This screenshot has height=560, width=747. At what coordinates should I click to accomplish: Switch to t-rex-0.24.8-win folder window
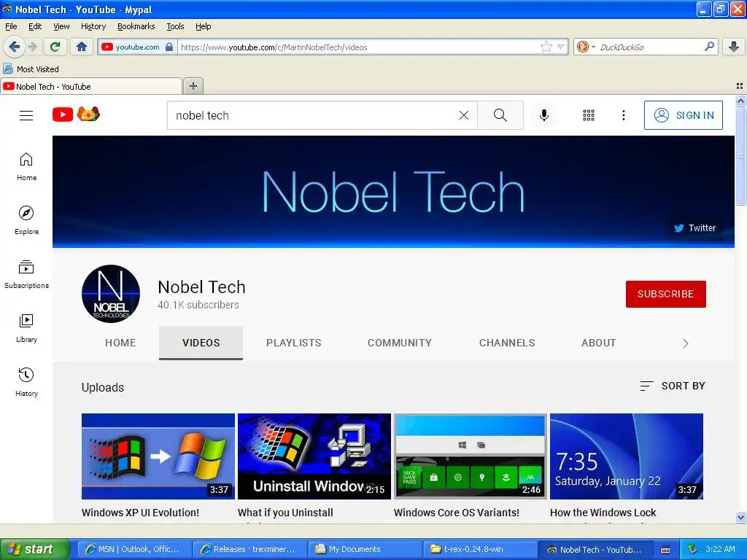(481, 549)
